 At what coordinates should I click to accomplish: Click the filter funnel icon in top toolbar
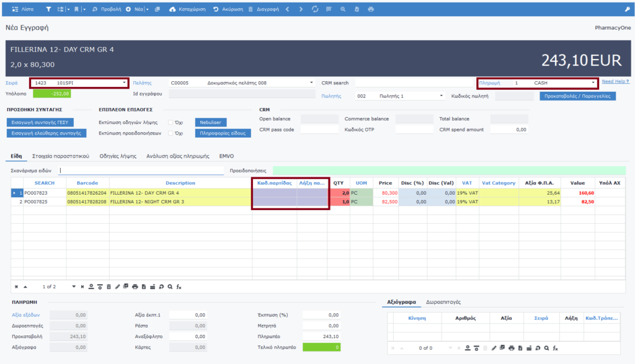tap(49, 9)
